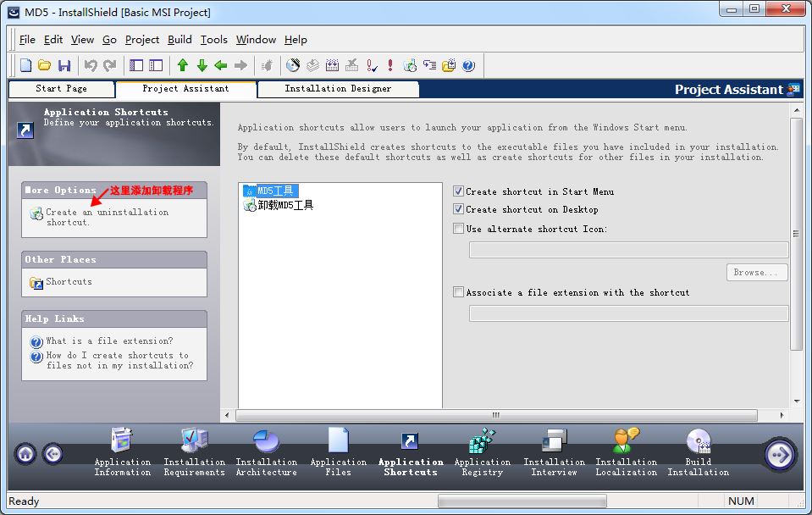This screenshot has width=812, height=515.
Task: Uncheck Create shortcut on Desktop
Action: pyautogui.click(x=458, y=209)
